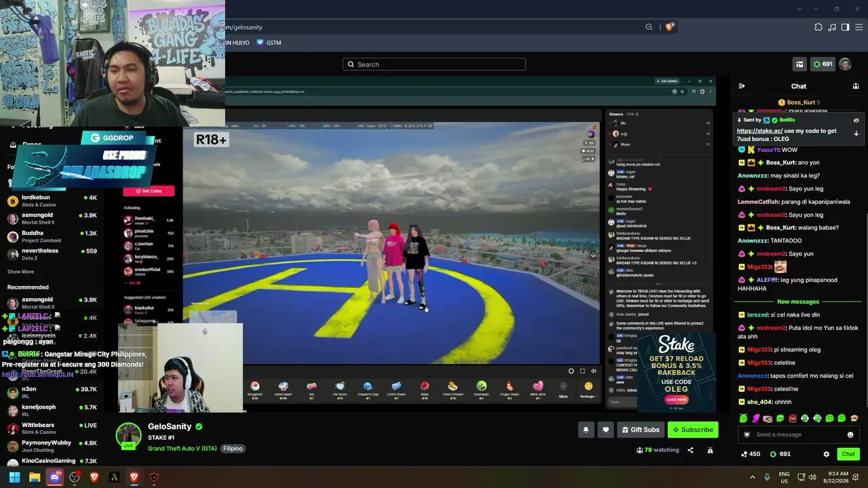The image size is (868, 488).
Task: Open mrdream2's username in Sayo yun message
Action: point(770,253)
